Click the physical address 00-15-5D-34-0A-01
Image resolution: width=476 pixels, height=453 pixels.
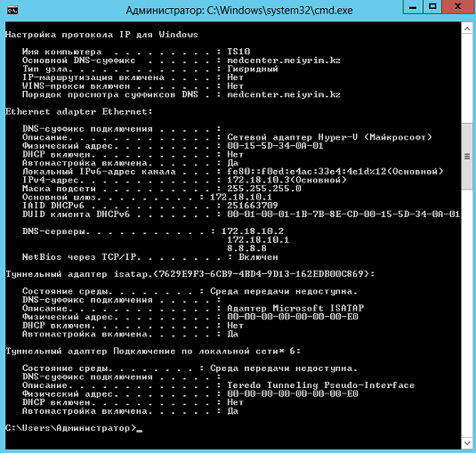click(275, 146)
